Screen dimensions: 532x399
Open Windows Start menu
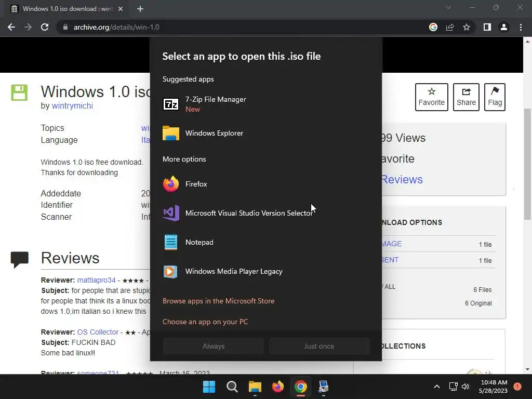point(209,387)
